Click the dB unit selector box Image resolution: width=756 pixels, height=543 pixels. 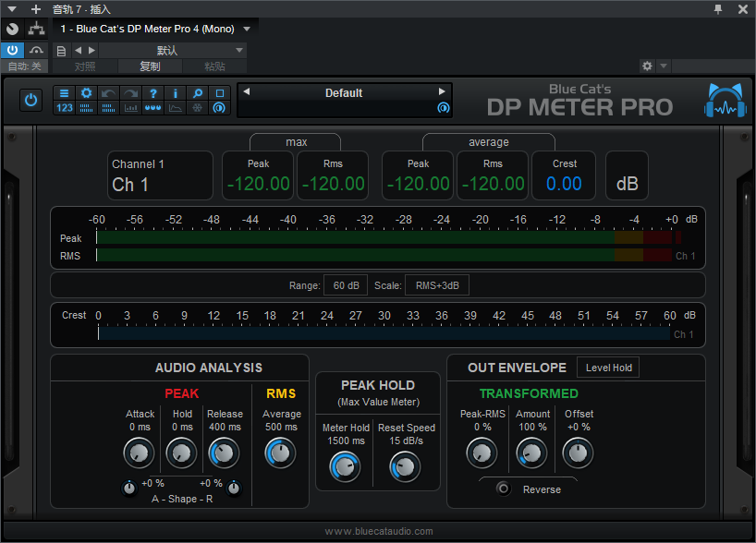point(627,175)
